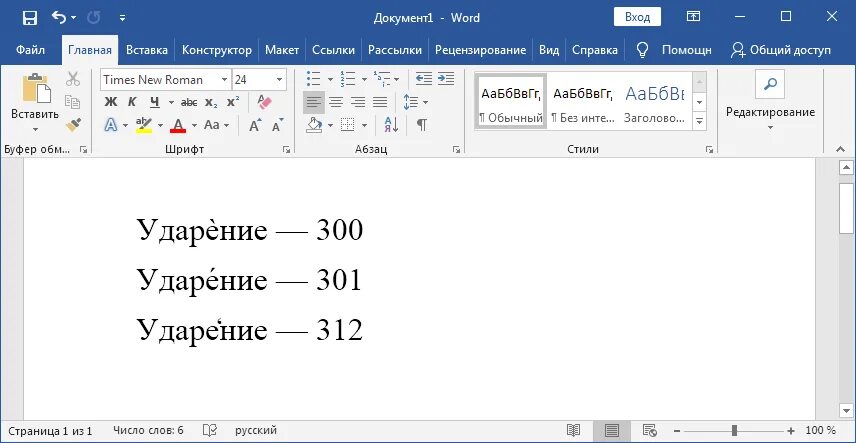856x443 pixels.
Task: Select the Format Painter brush
Action: 73,125
